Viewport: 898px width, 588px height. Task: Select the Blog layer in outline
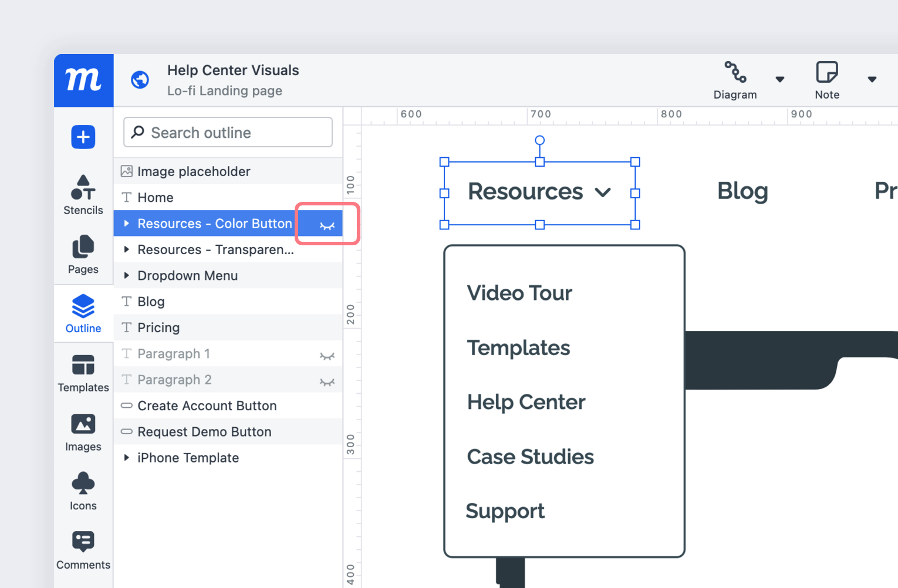click(228, 302)
